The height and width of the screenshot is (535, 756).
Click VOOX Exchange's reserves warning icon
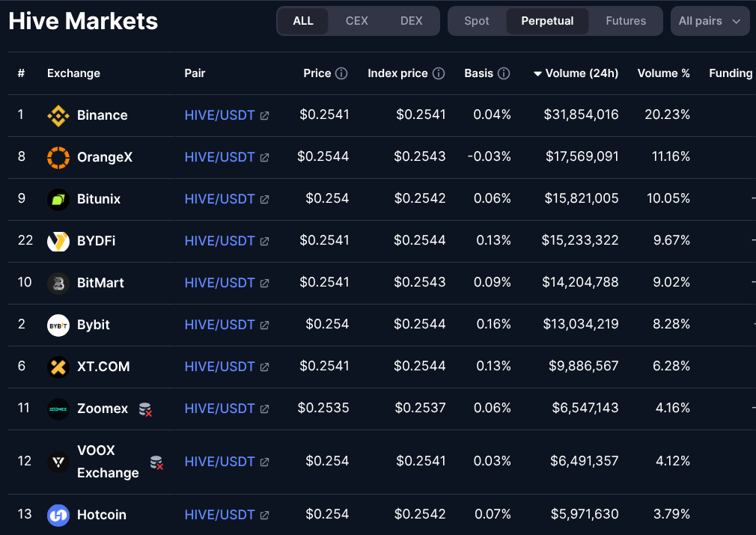coord(156,462)
